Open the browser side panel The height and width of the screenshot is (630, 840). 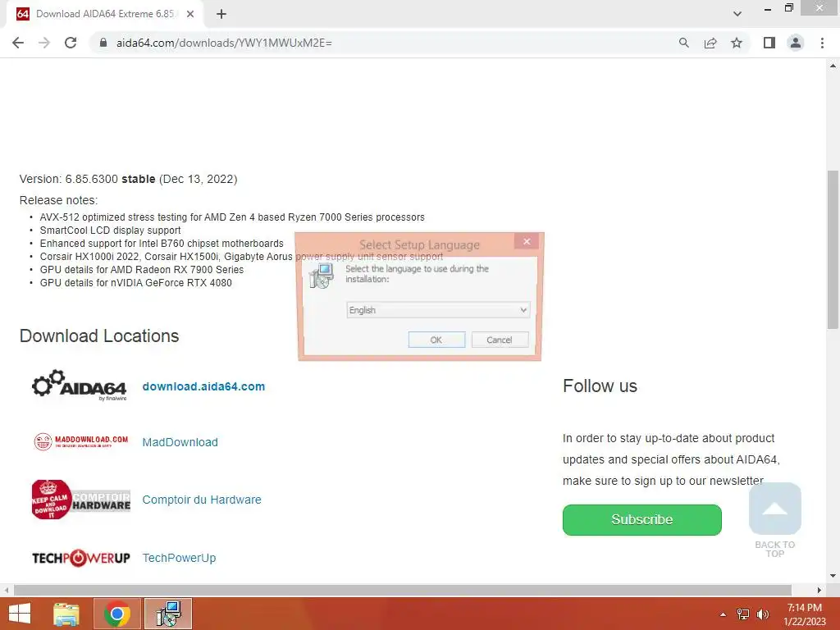click(x=769, y=43)
